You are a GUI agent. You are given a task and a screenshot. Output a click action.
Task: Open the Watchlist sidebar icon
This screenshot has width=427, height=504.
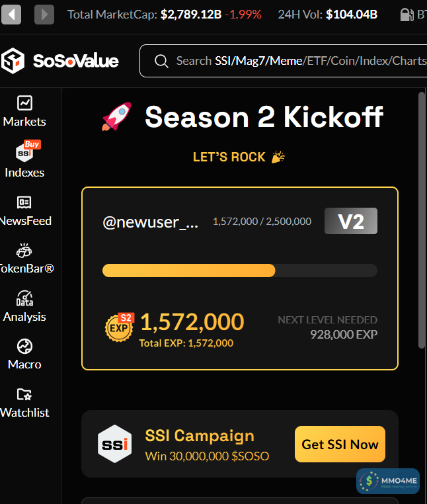(24, 395)
